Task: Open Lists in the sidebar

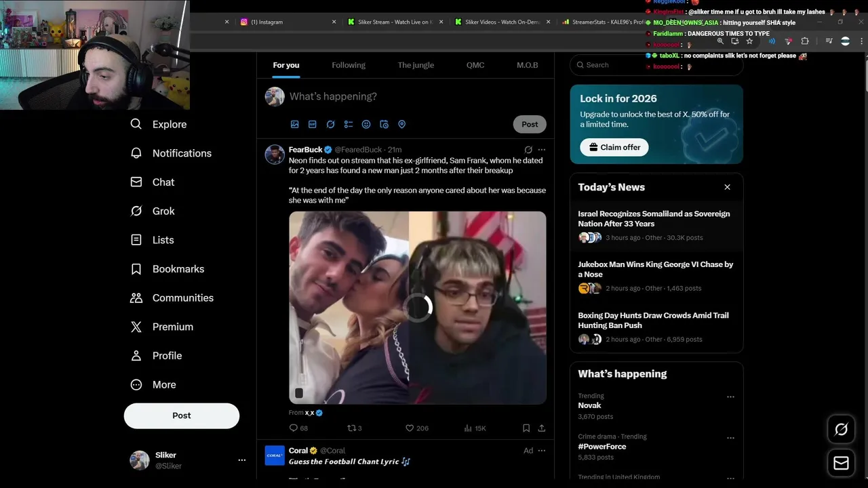Action: pos(152,240)
